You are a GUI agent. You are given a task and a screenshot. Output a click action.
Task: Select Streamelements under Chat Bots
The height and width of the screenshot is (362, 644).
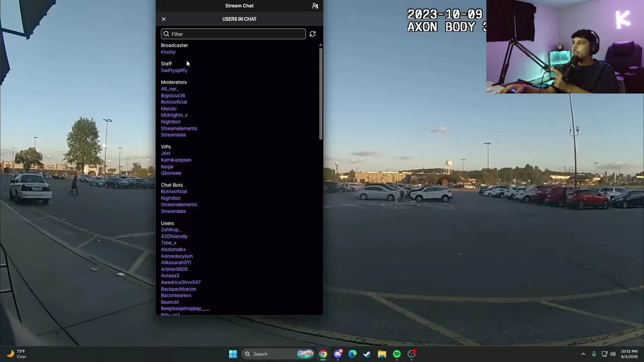coord(179,205)
